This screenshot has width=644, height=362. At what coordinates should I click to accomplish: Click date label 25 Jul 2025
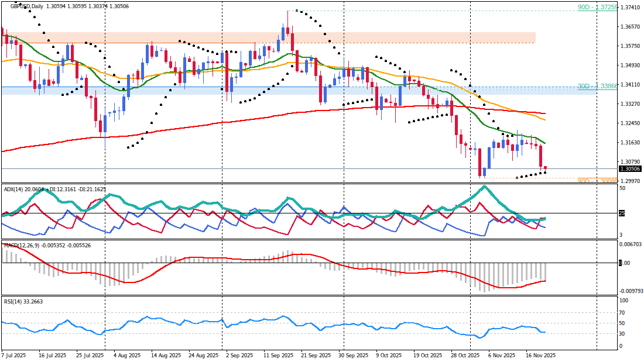point(90,356)
